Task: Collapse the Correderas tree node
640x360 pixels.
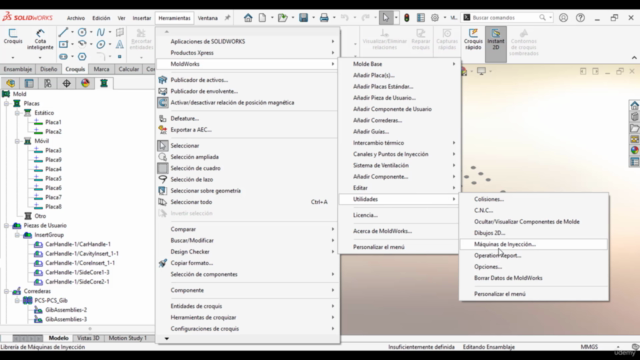Action: point(6,291)
